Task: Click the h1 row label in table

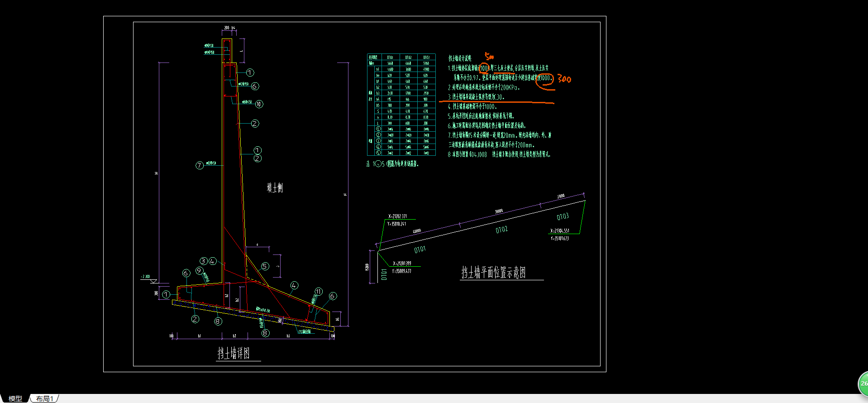Action: pyautogui.click(x=378, y=70)
